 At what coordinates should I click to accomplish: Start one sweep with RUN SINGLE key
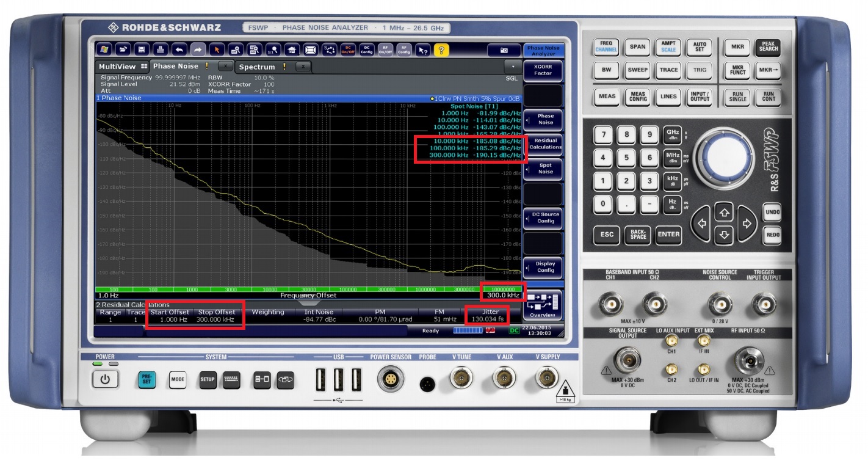(737, 97)
